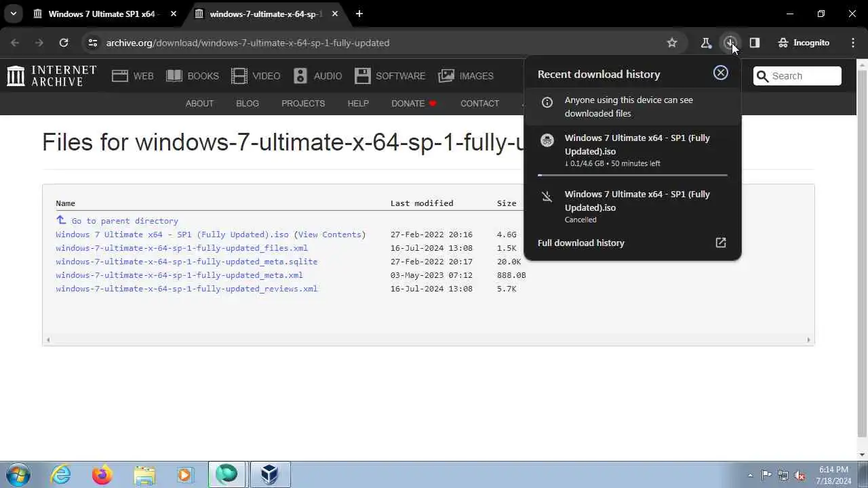Viewport: 868px width, 488px height.
Task: Click the Last modified column header
Action: coord(422,203)
